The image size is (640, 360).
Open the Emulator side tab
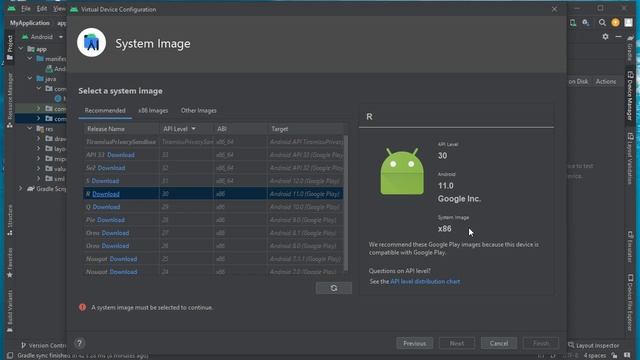pos(630,247)
